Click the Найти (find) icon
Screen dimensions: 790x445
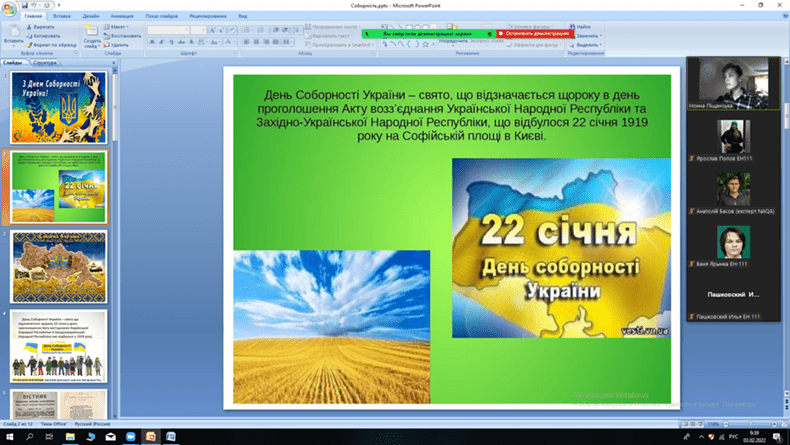[581, 27]
